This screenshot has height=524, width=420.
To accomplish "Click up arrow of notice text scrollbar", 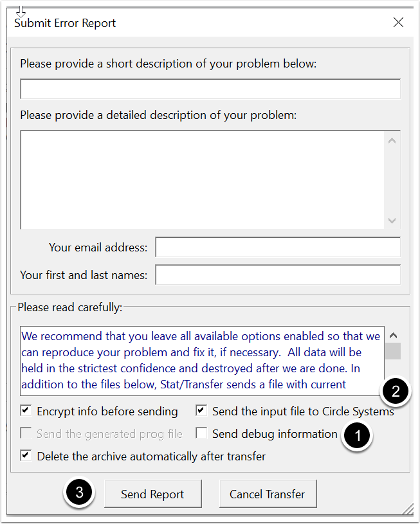I will [394, 336].
